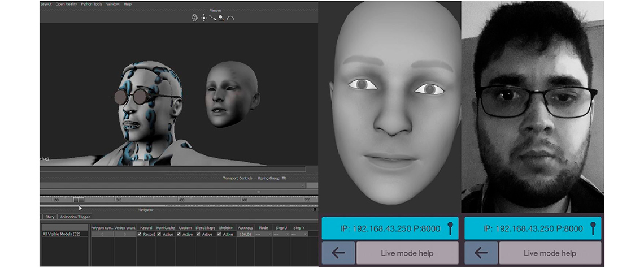The image size is (644, 268).
Task: Select the zoom magnifier in the Viewer toolbar
Action: click(221, 18)
